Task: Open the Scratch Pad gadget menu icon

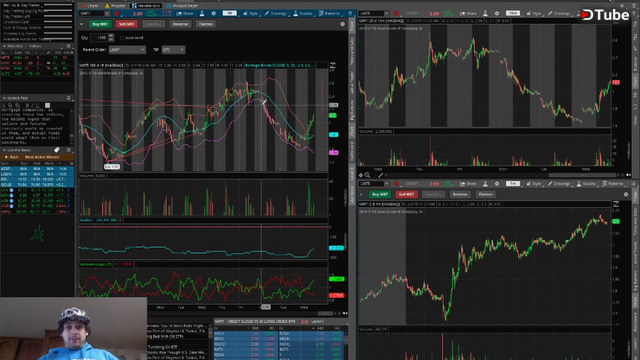Action: 68,98
